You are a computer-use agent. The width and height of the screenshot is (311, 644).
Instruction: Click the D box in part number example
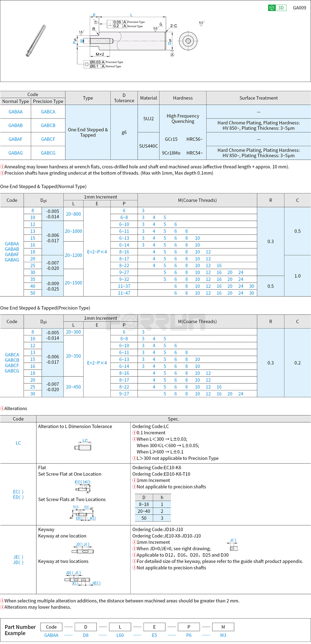click(x=86, y=627)
